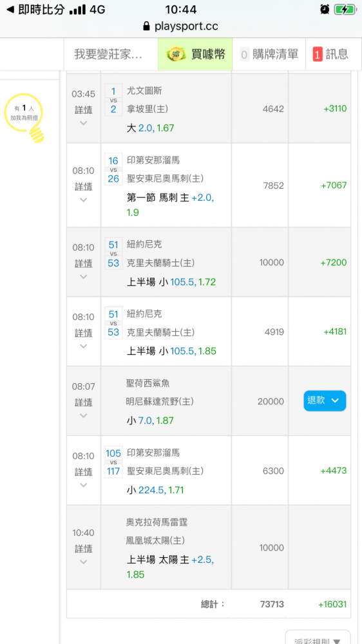Expand details chevron for the 08:07 鯊魚 game

click(83, 415)
